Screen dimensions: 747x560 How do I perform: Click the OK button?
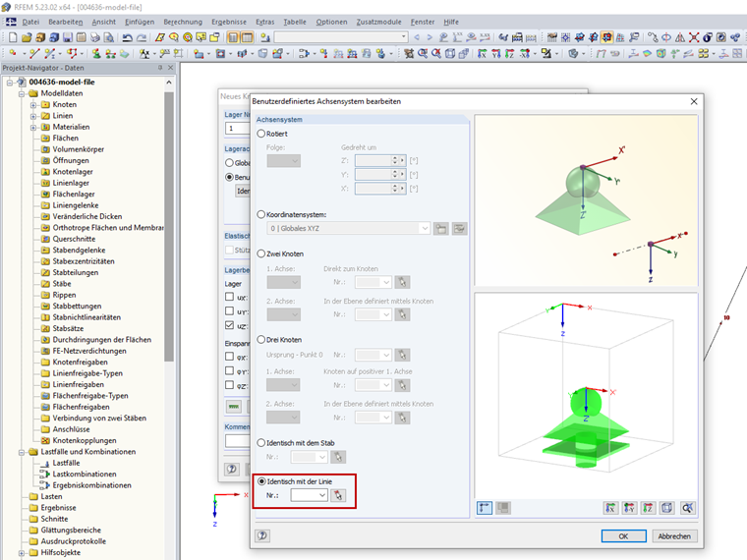coord(623,535)
